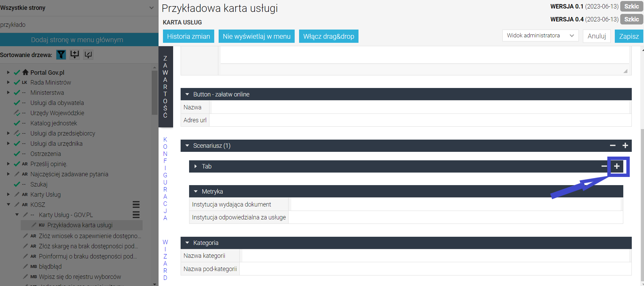This screenshot has width=644, height=286.
Task: Click the clear filter tree sorting icon
Action: pyautogui.click(x=61, y=54)
